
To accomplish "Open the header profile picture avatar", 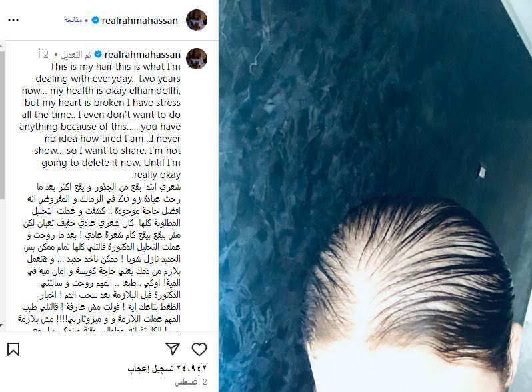I will click(x=197, y=20).
